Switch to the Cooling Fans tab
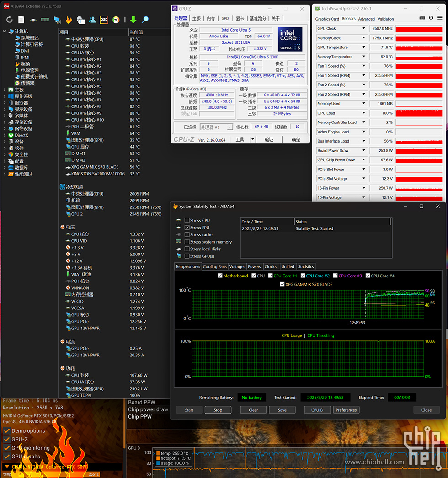 [215, 266]
